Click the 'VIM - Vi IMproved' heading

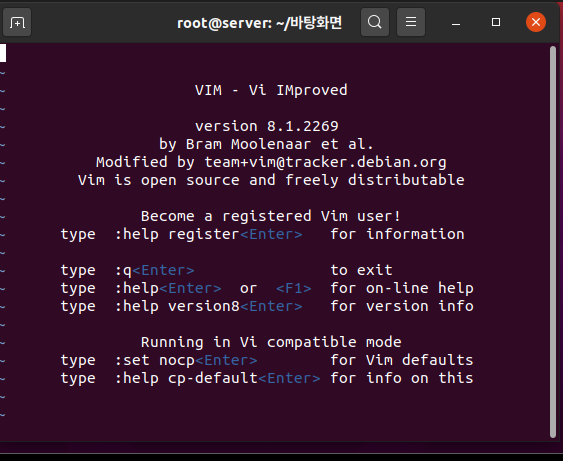coord(271,90)
